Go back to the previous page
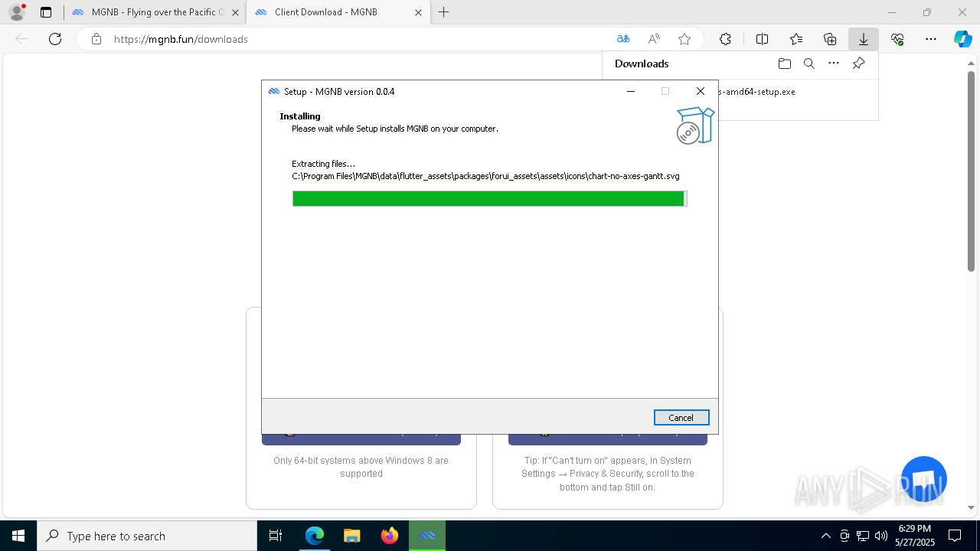The height and width of the screenshot is (551, 980). pyautogui.click(x=21, y=39)
